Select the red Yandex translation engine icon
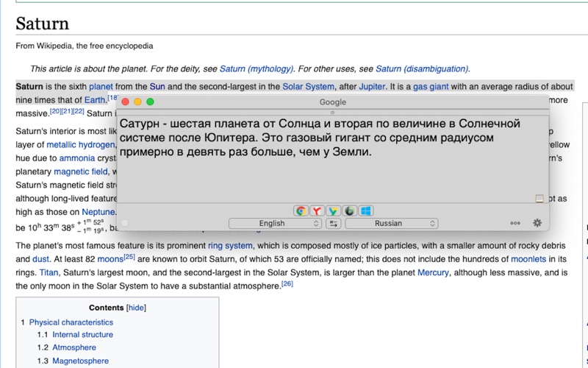 (x=317, y=211)
